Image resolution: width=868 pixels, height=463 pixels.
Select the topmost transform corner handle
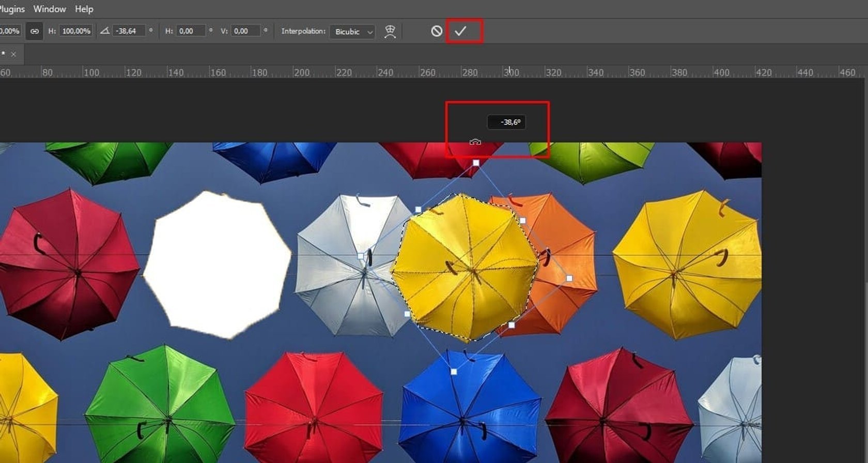[476, 163]
